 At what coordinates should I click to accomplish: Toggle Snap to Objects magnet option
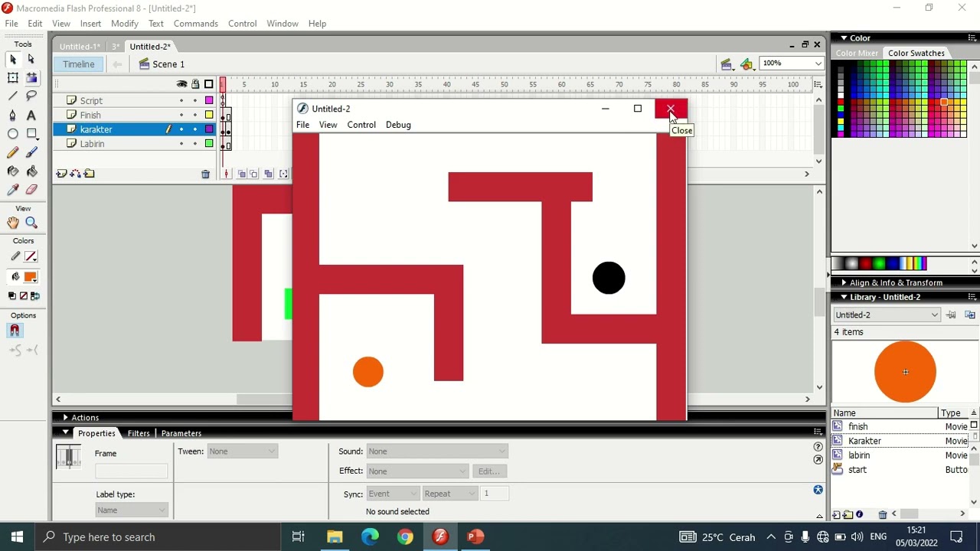(x=15, y=331)
